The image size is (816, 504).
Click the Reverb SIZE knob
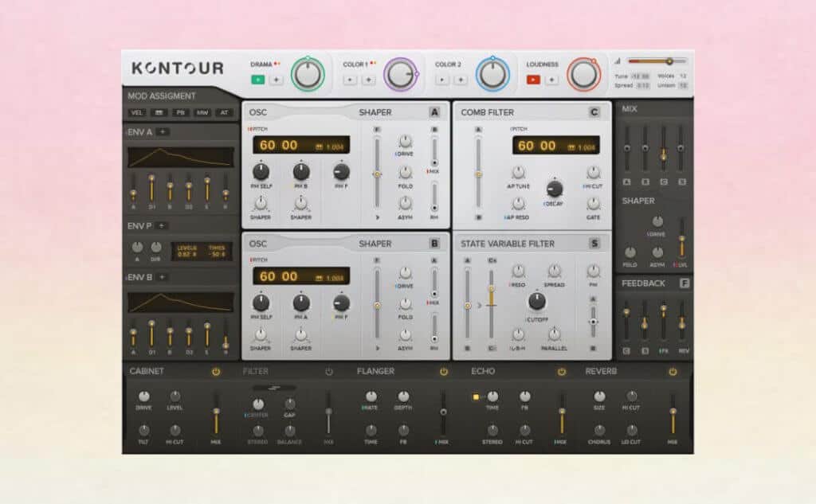click(x=599, y=397)
